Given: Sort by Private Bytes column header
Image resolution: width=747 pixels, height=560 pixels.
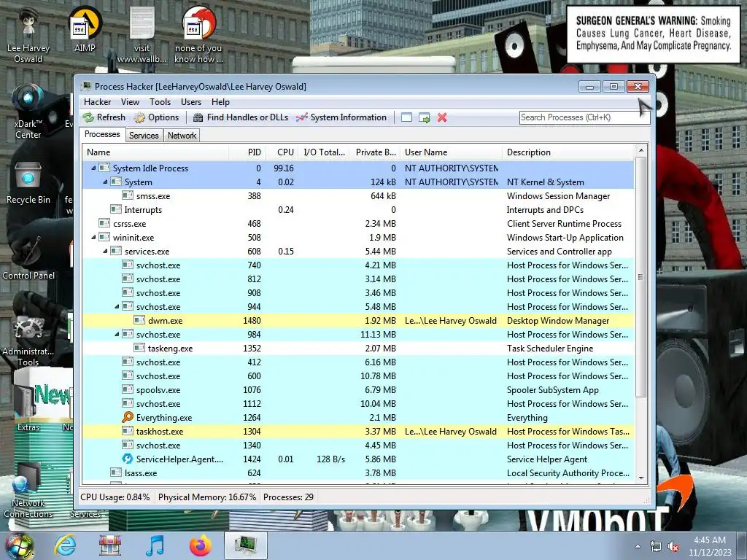Looking at the screenshot, I should (x=374, y=152).
